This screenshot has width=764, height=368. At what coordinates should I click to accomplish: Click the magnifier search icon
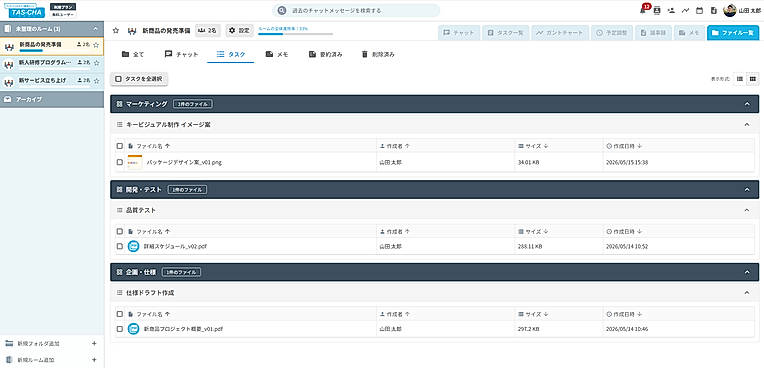282,10
